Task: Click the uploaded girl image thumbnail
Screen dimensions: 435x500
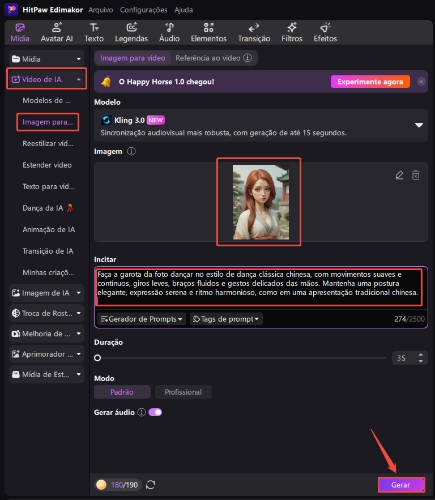Action: 261,202
